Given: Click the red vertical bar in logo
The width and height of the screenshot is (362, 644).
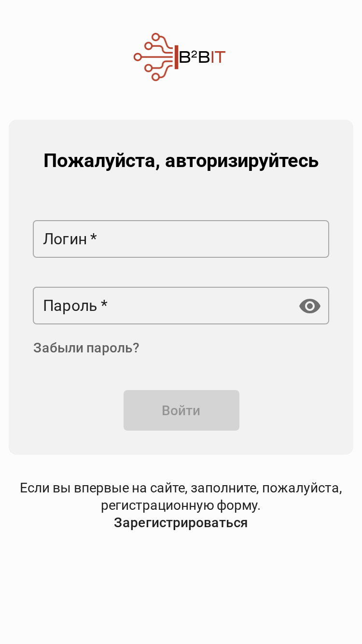Looking at the screenshot, I should point(177,57).
